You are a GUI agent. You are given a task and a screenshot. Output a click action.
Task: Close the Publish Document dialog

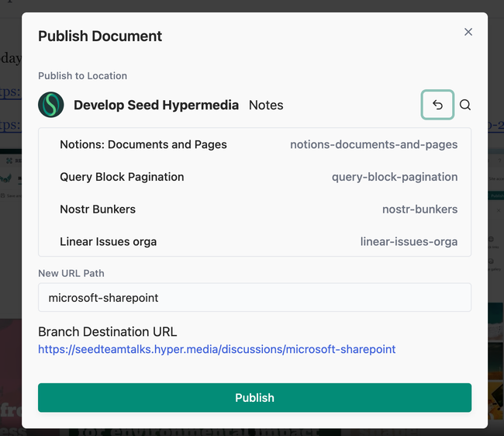click(468, 32)
